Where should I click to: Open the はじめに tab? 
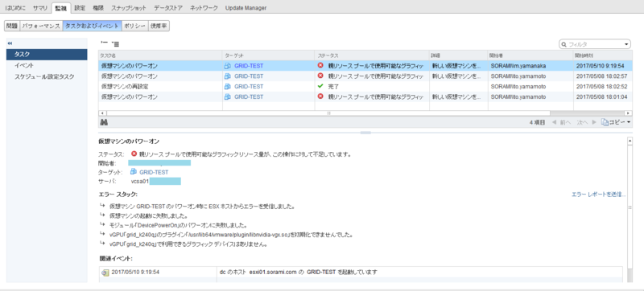[15, 8]
